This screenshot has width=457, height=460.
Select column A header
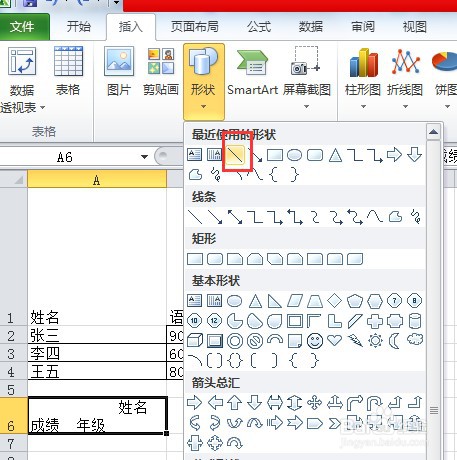(x=97, y=179)
